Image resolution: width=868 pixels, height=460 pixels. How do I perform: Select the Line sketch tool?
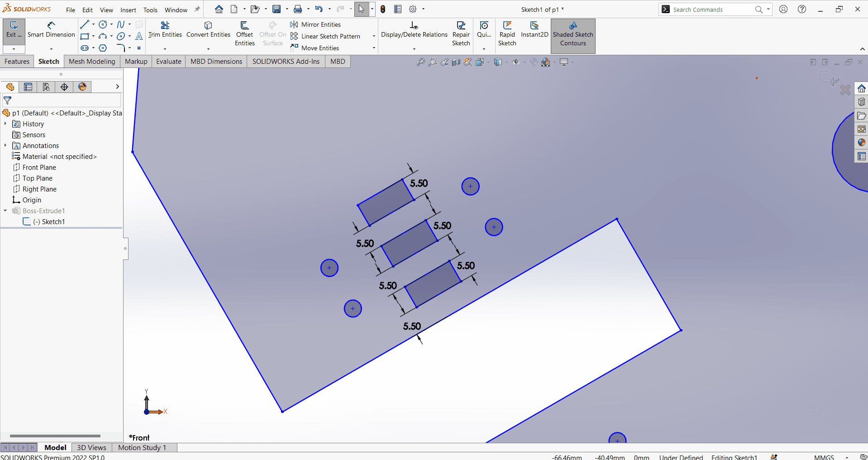(84, 24)
